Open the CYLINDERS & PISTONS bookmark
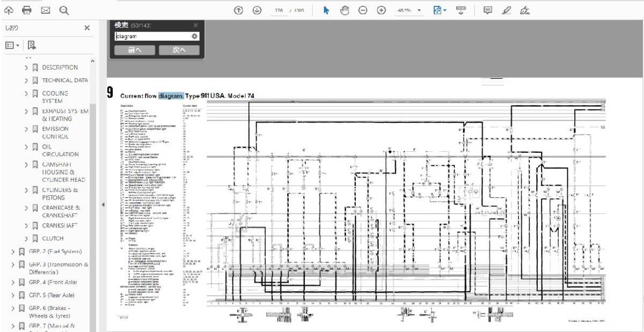This screenshot has height=332, width=644. [x=60, y=194]
